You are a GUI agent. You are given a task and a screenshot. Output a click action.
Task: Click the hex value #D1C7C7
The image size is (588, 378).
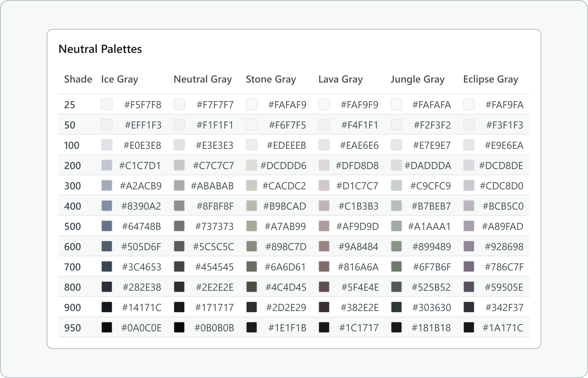357,186
